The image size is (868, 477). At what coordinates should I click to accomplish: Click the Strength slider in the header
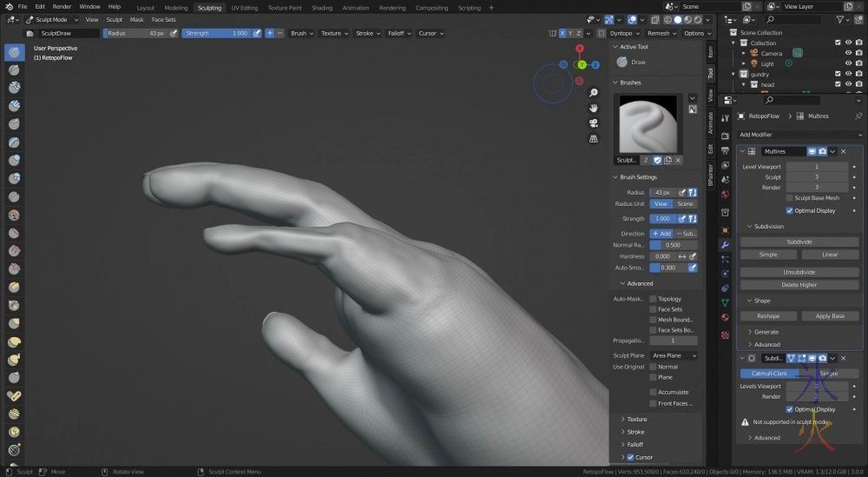point(215,33)
